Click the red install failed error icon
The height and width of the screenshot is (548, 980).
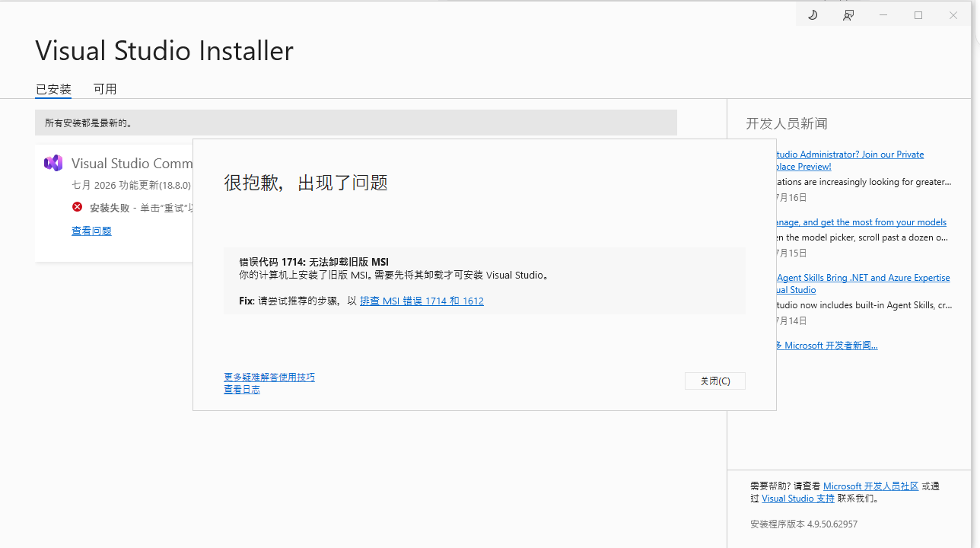point(77,207)
